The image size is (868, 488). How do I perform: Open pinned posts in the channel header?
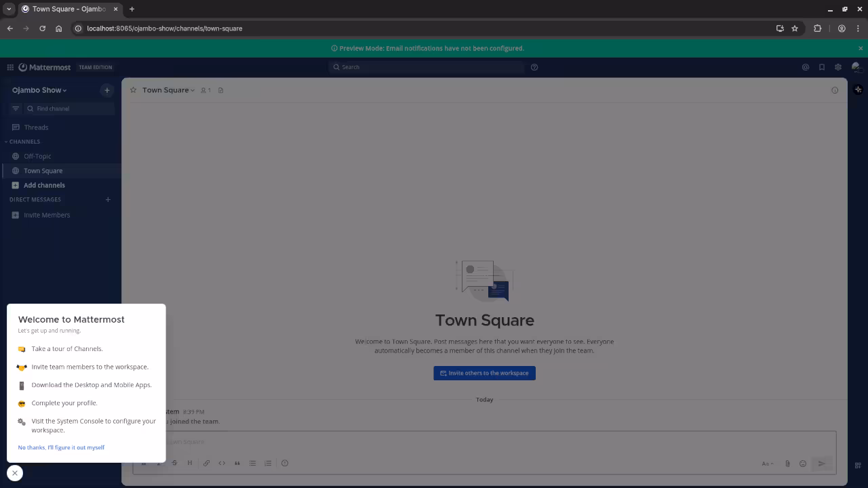click(221, 89)
